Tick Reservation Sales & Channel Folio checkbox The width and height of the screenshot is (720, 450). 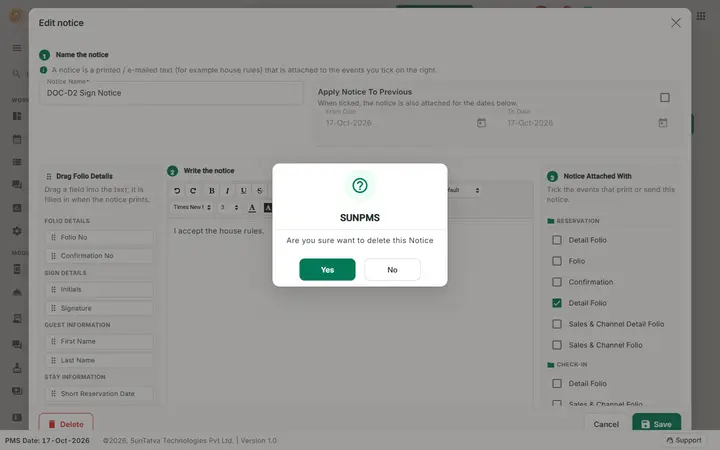557,345
